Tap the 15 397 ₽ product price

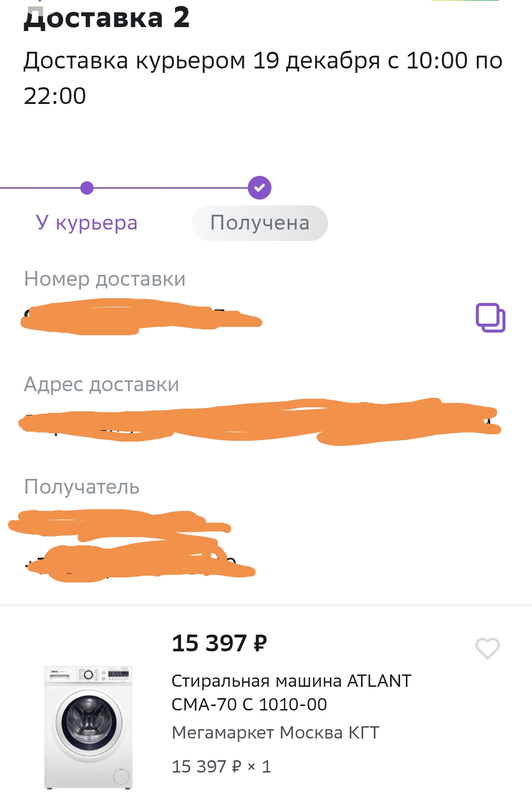coord(219,643)
